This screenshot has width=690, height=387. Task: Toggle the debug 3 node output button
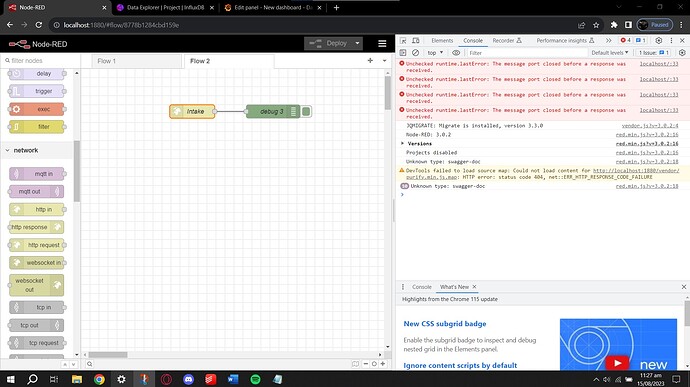tap(306, 111)
